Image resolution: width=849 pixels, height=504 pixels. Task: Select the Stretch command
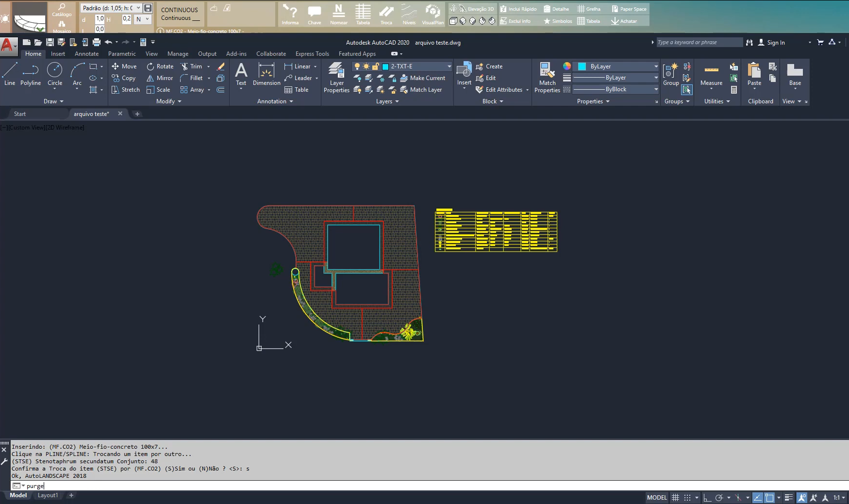click(126, 90)
